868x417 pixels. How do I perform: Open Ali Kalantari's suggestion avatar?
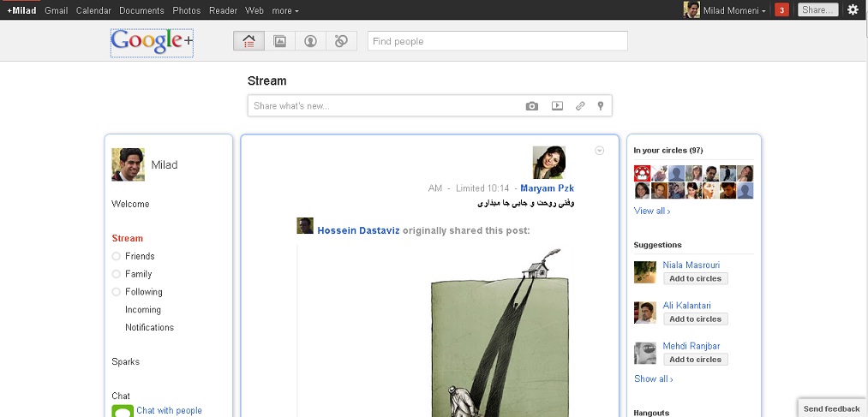[x=645, y=313]
